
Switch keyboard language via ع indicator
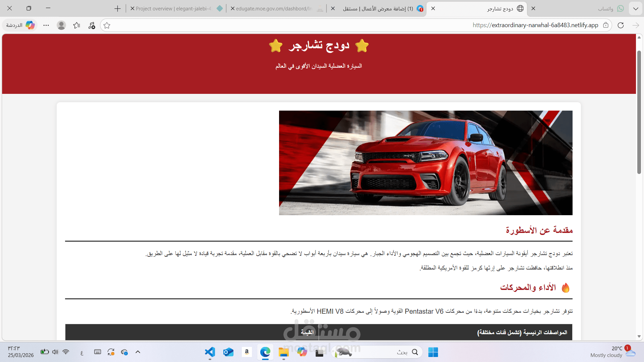tap(82, 352)
